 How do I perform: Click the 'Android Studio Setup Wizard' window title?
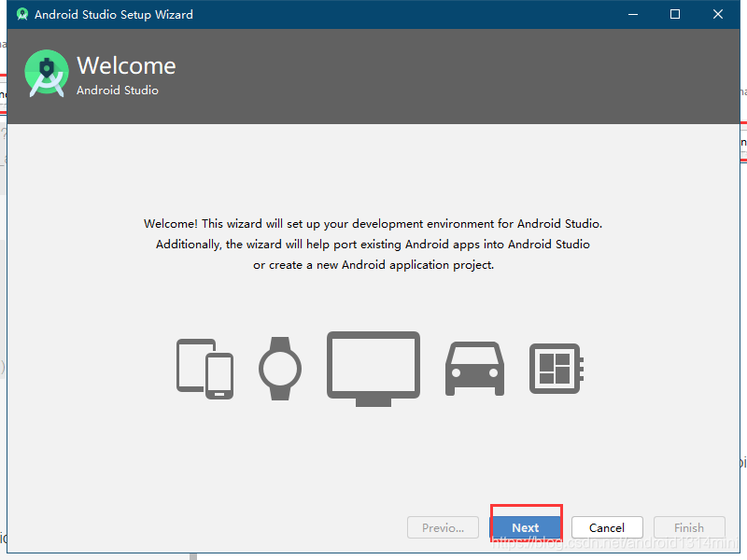tap(114, 15)
